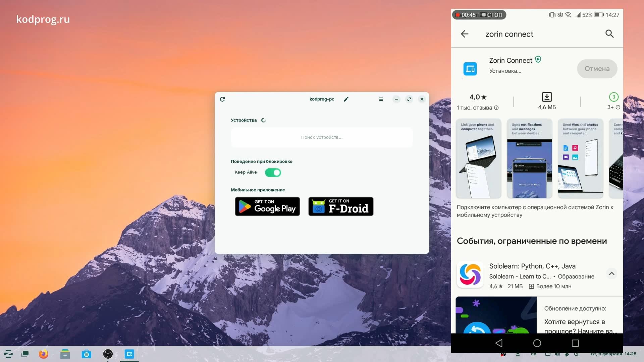Click the microphone tray icon
The height and width of the screenshot is (362, 644).
[567, 354]
